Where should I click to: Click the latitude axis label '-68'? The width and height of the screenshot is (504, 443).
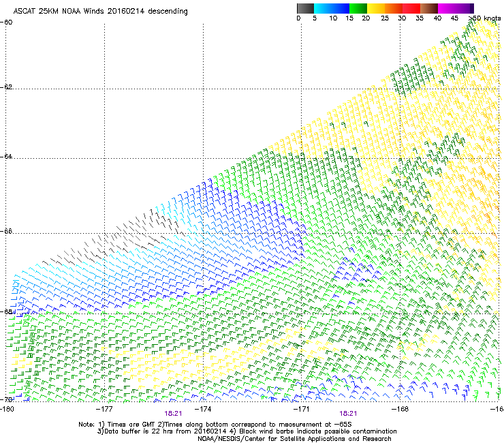[6, 311]
